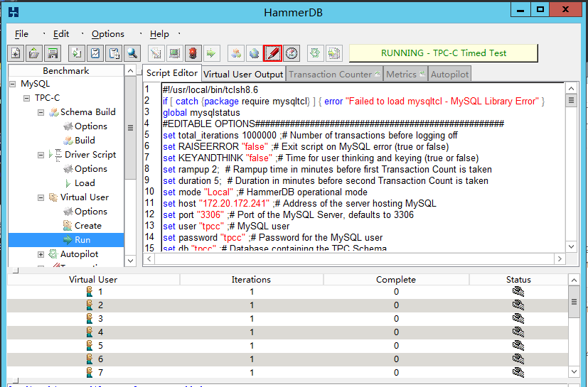Click the red traffic light stop icon

pyautogui.click(x=193, y=53)
